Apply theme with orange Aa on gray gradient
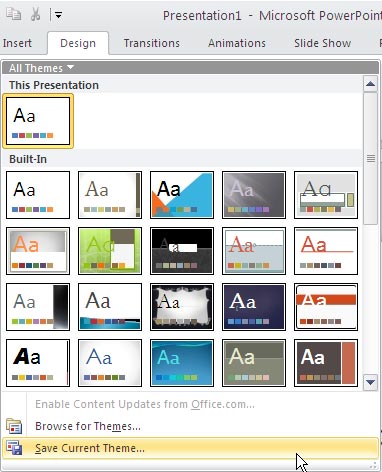The width and height of the screenshot is (382, 472). click(x=38, y=251)
